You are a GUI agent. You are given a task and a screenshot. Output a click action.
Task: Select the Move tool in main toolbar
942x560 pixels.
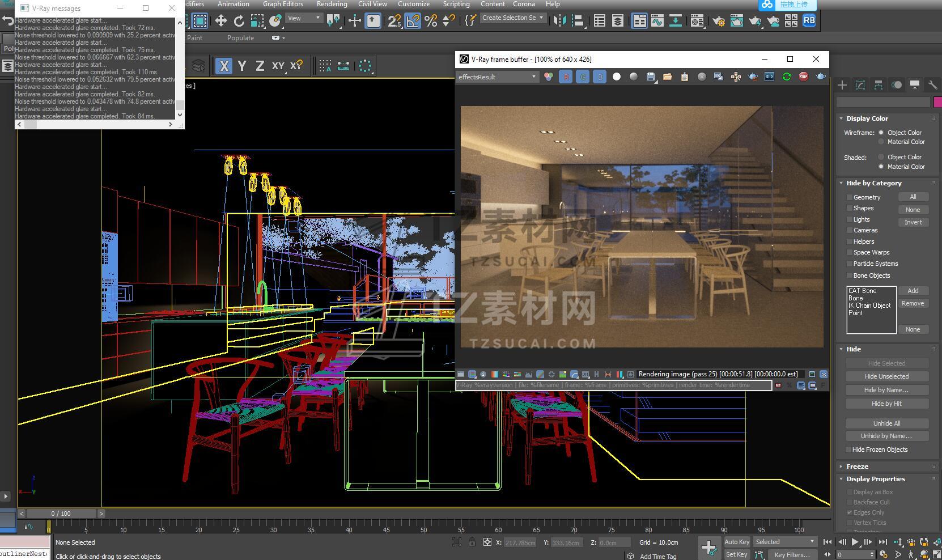point(220,21)
